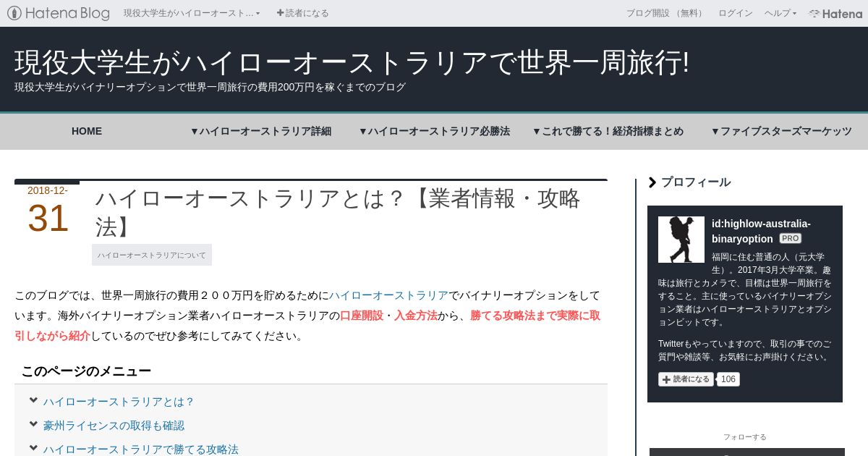Screen dimensions: 868x456
Task: Open ハイローオーストラリア必勝法 menu item
Action: (434, 131)
